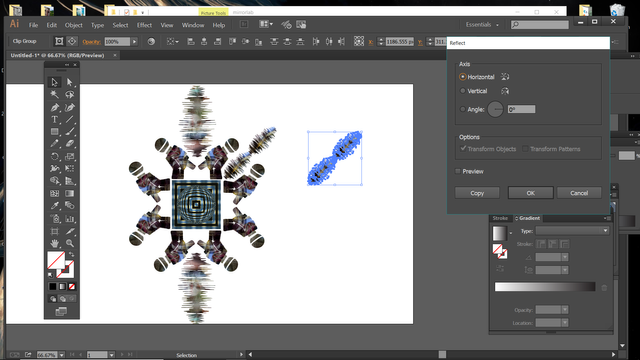This screenshot has width=640, height=360.
Task: Click the Help menu
Action: click(x=219, y=25)
